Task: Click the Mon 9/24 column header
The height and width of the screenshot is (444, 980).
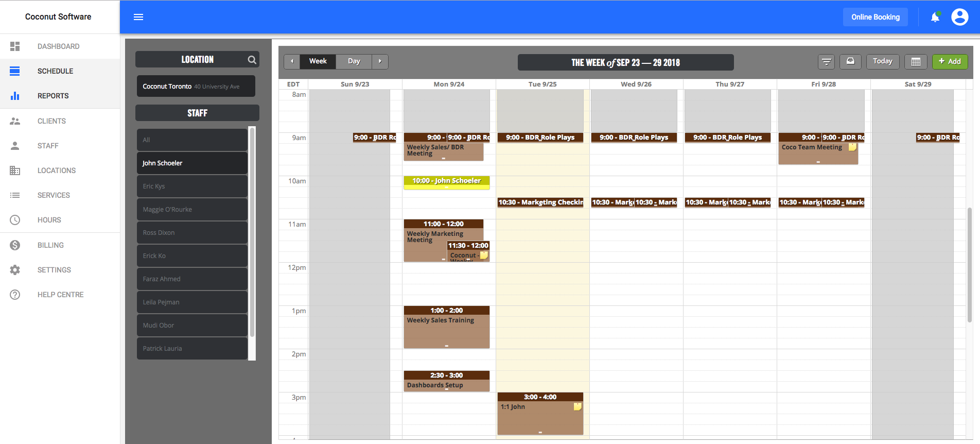Action: (449, 84)
